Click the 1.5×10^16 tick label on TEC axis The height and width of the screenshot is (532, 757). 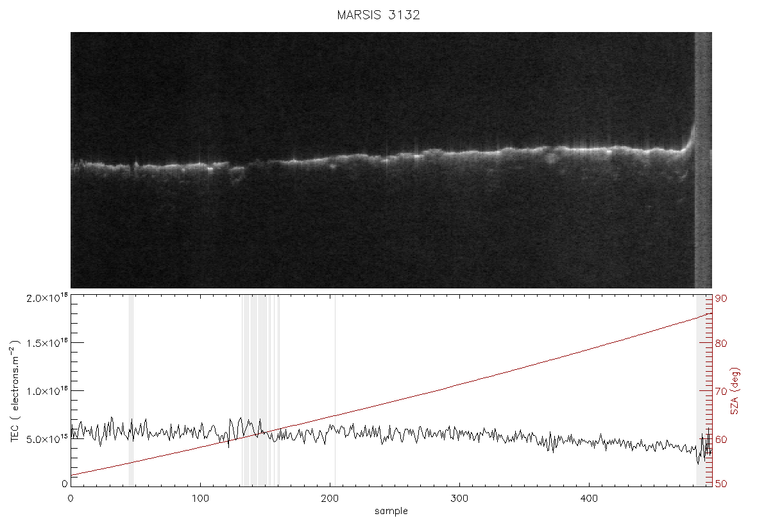47,343
